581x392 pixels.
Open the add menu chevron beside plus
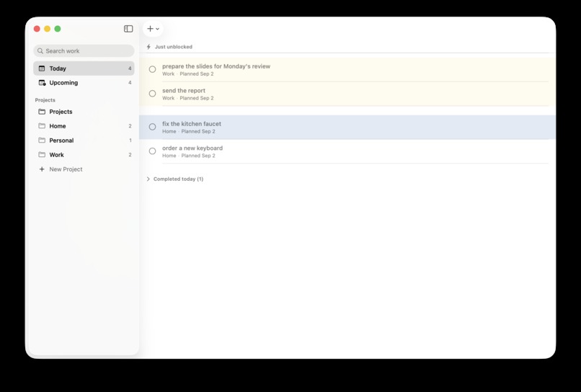click(x=157, y=29)
